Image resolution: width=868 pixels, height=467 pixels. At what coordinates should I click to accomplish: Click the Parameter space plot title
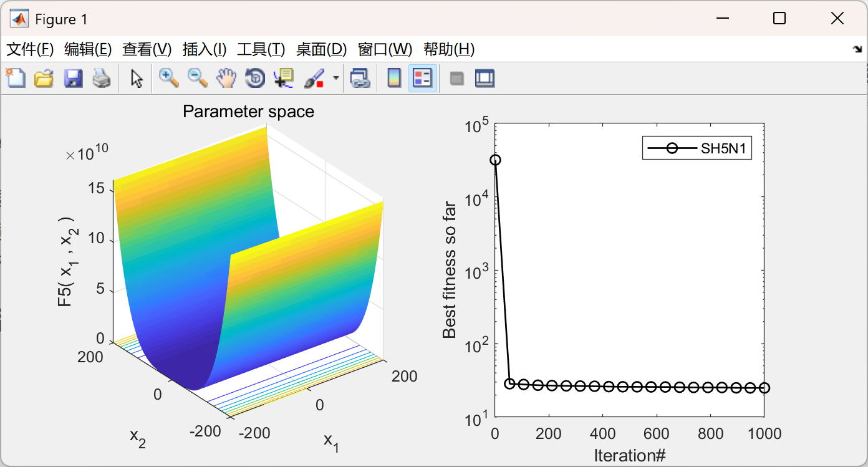click(x=248, y=112)
